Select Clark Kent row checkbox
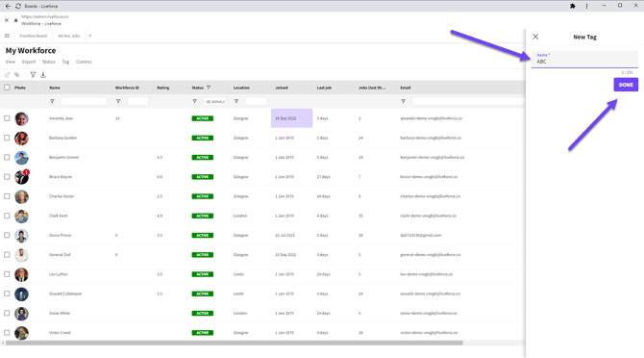 tap(7, 216)
